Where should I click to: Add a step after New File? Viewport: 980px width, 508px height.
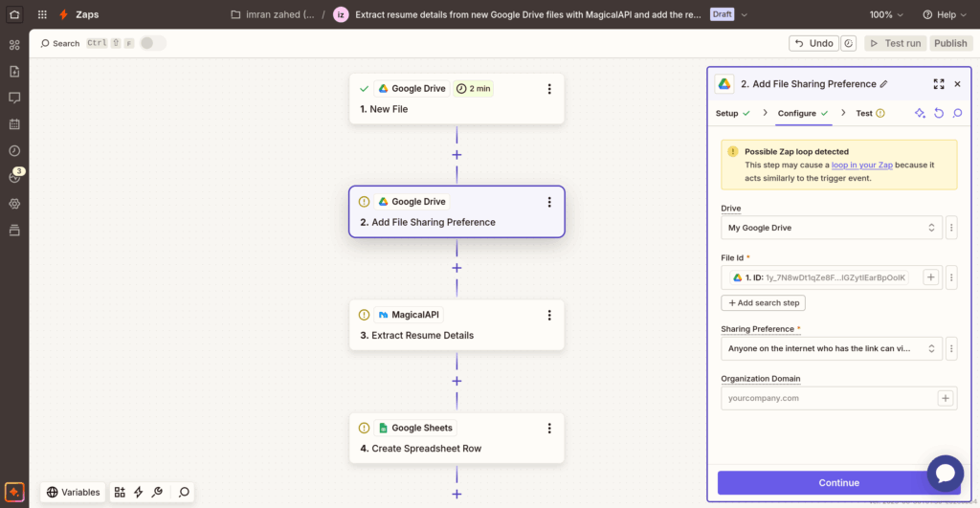click(x=457, y=155)
